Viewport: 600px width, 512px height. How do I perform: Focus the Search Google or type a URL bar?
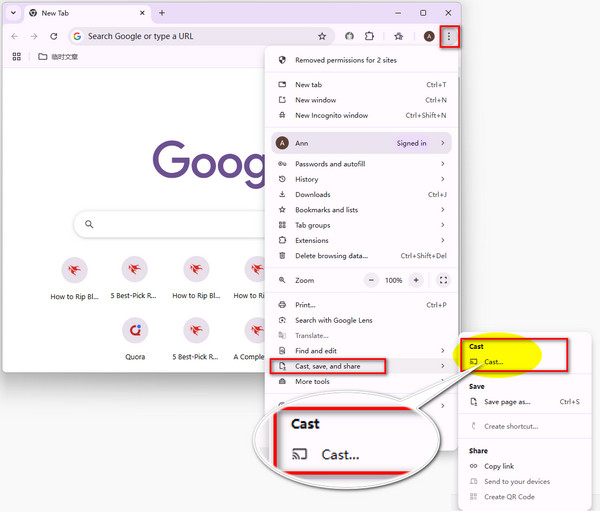coord(201,36)
